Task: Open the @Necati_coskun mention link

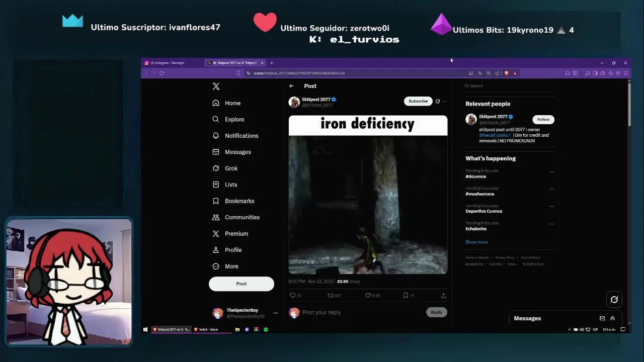Action: tap(495, 135)
